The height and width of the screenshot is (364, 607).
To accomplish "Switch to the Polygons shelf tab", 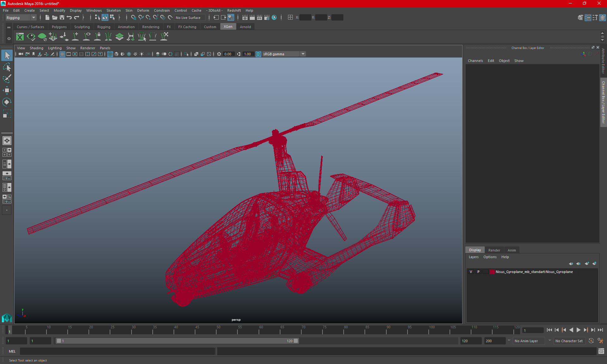I will click(59, 27).
